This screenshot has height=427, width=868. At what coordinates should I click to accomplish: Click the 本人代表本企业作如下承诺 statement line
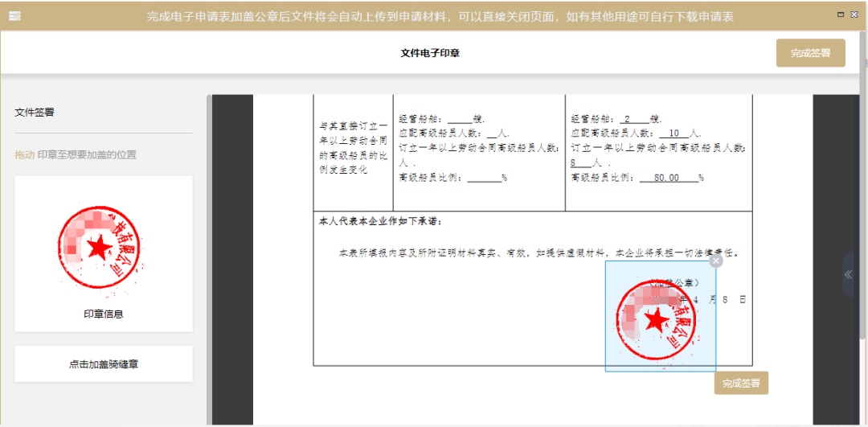pos(381,221)
